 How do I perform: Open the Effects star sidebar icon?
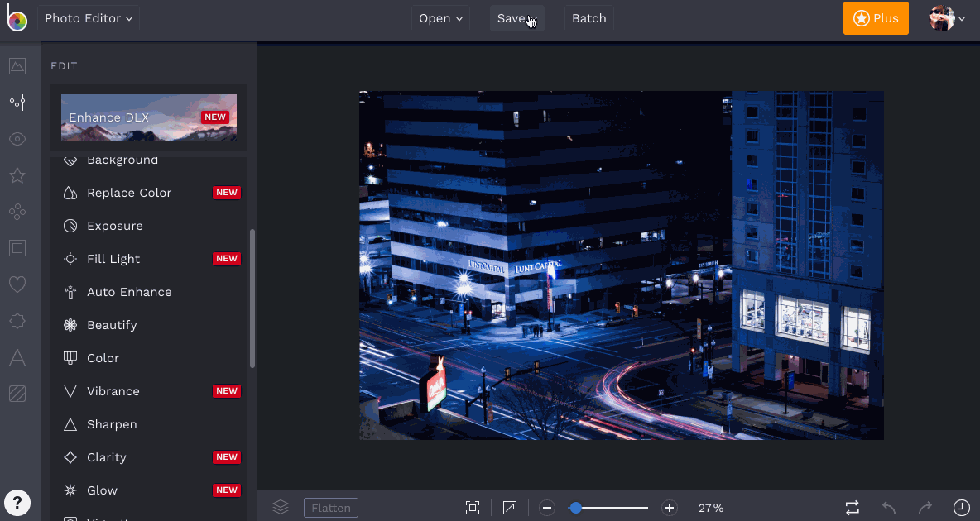[17, 175]
